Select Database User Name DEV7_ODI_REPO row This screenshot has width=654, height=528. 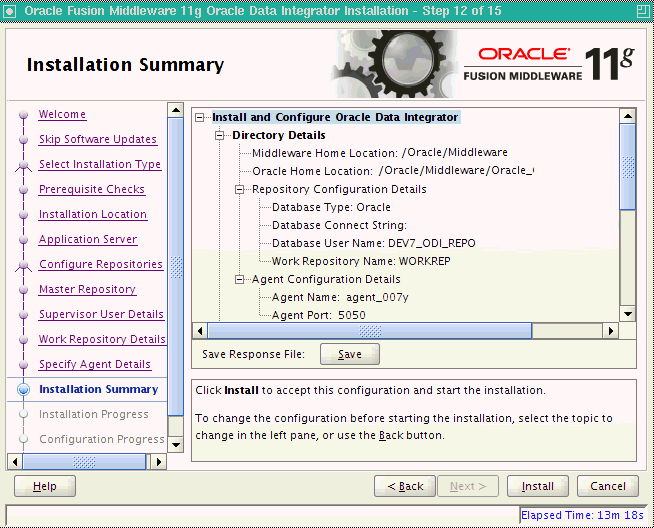pos(374,243)
